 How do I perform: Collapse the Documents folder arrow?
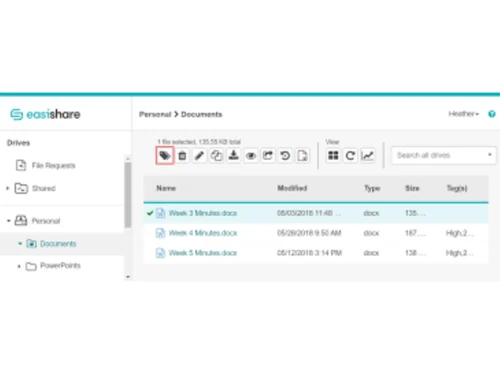coord(20,244)
